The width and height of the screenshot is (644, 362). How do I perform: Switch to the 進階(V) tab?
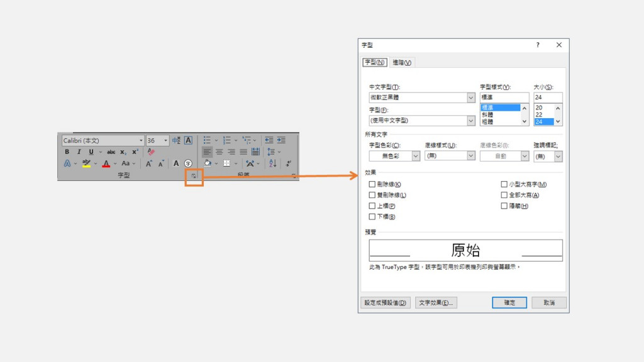(x=402, y=62)
